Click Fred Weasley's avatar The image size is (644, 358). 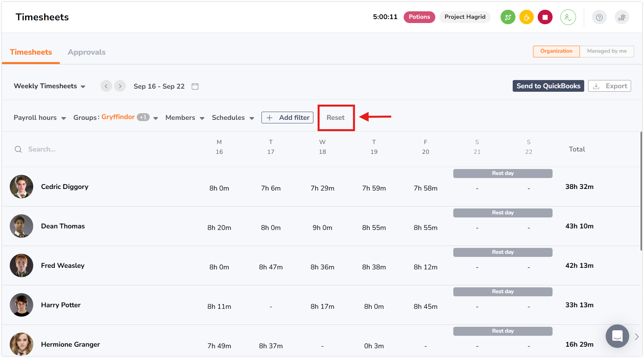click(x=21, y=265)
